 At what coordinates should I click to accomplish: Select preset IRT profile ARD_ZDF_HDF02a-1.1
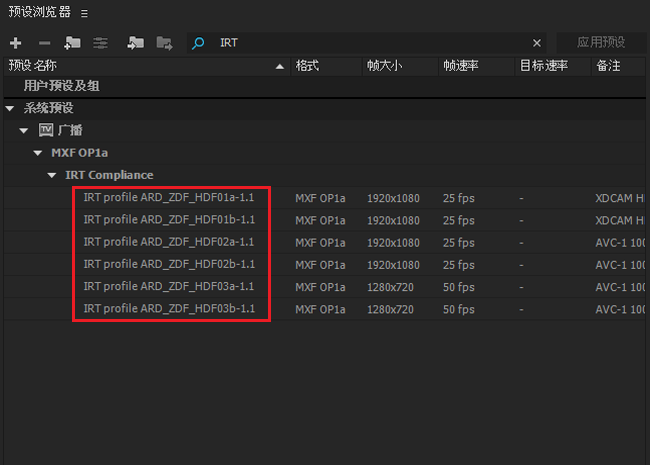click(169, 242)
